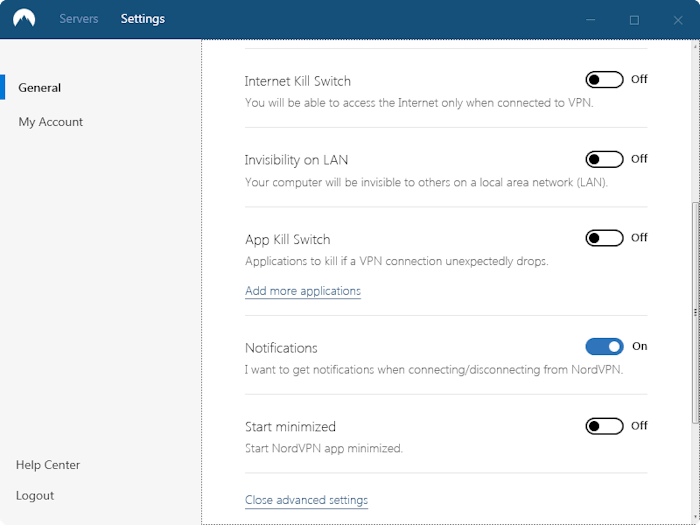Open My Account settings section

pyautogui.click(x=50, y=122)
